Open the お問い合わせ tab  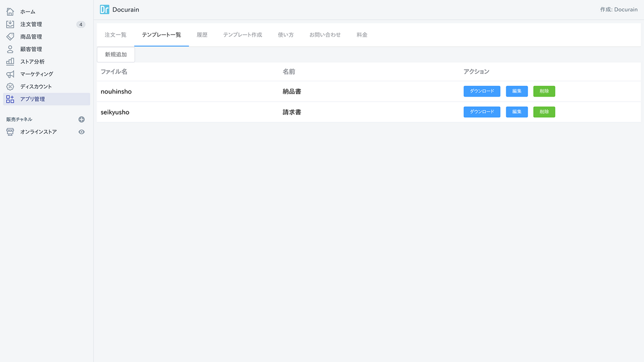(325, 35)
